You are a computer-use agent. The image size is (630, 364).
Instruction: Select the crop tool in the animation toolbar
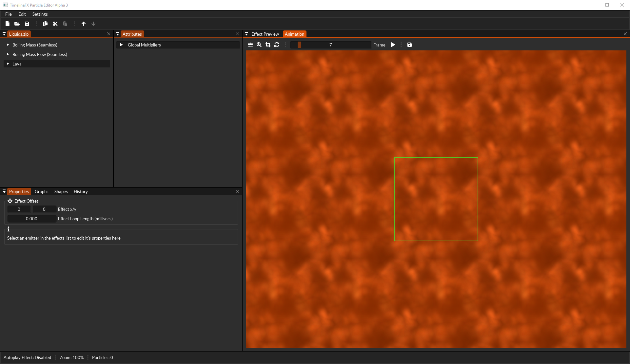click(x=268, y=45)
